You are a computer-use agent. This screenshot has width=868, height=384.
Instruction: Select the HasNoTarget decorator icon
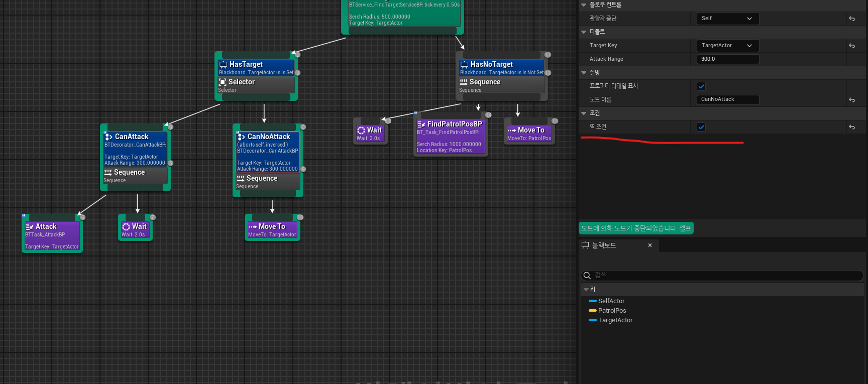click(465, 65)
